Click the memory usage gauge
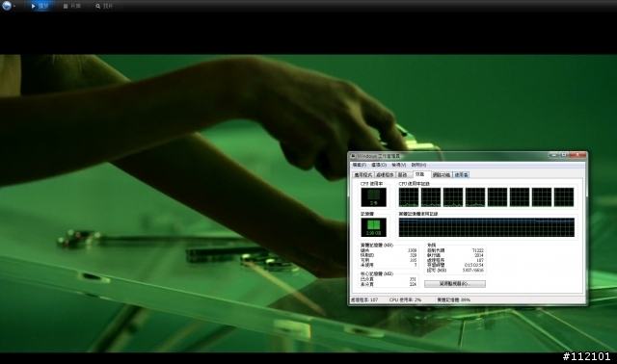This screenshot has width=617, height=364. [373, 227]
